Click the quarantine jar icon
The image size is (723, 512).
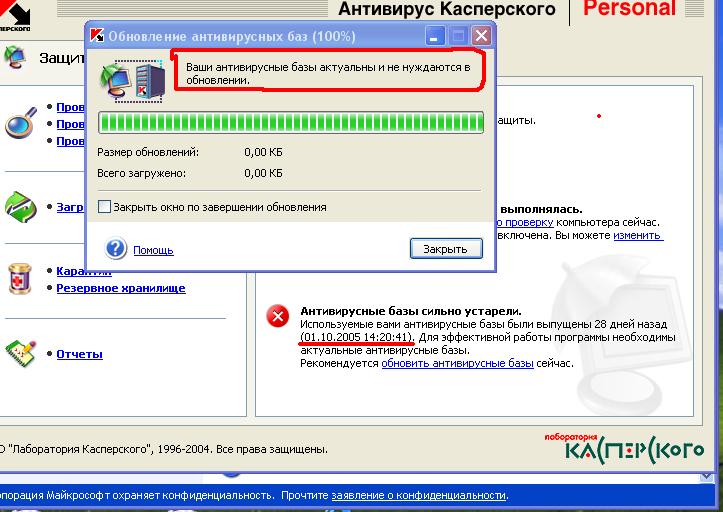20,279
